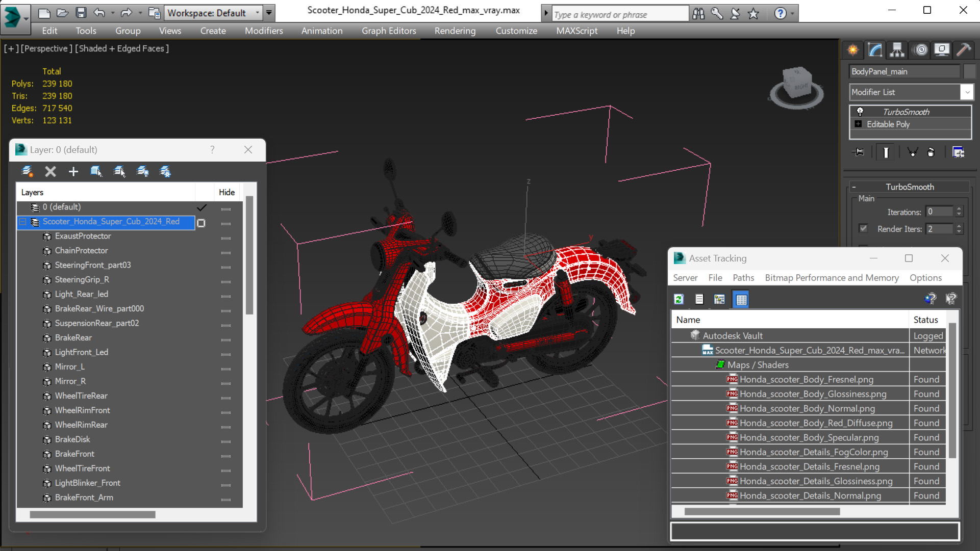Click the Render Iters spinner arrows
Screen dimensions: 980x551
[x=959, y=229]
